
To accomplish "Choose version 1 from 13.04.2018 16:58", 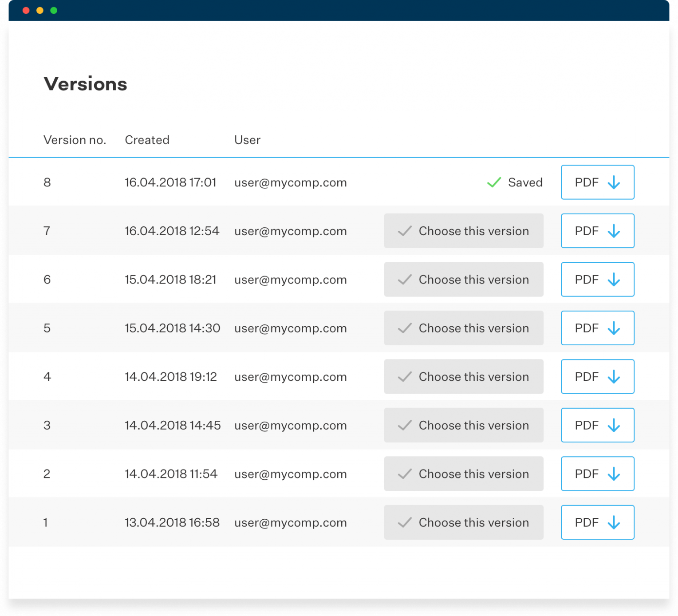I will point(463,522).
